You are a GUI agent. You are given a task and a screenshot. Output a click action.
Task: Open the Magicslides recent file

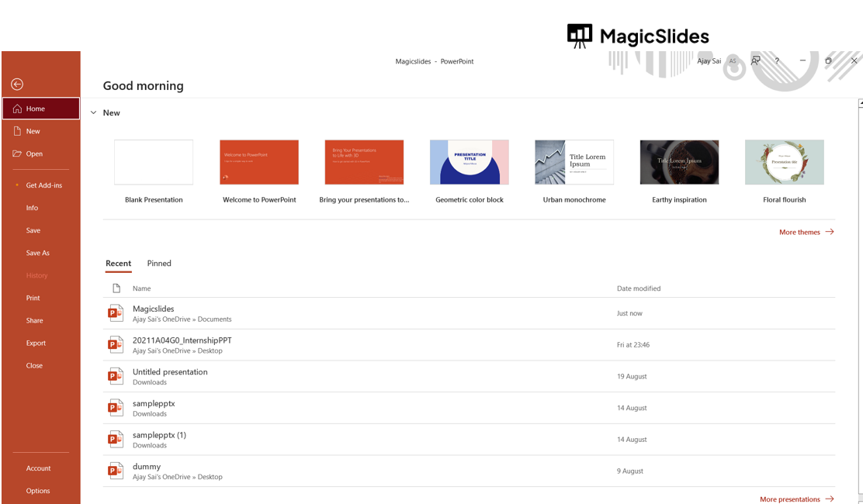pos(469,313)
